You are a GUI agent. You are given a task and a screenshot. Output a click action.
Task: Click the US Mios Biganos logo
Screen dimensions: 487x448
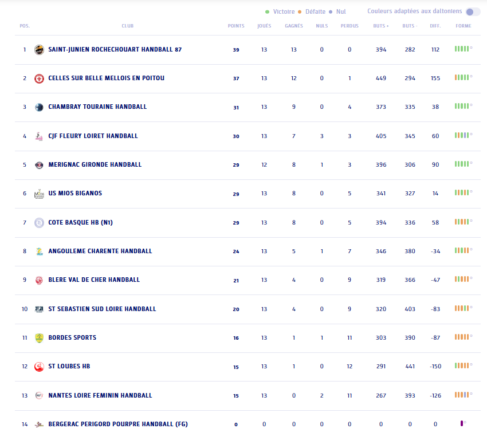(x=39, y=194)
